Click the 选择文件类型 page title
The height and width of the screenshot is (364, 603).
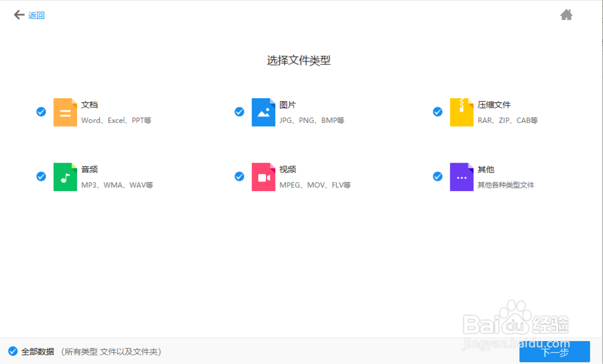point(298,60)
